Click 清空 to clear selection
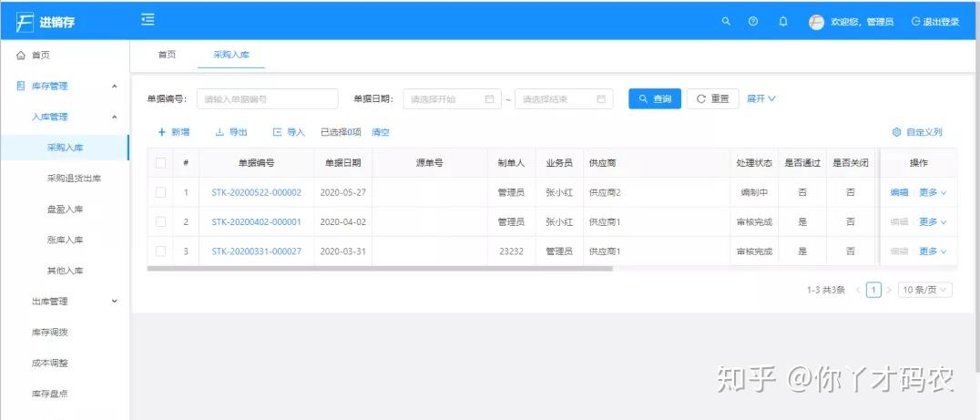 click(x=381, y=132)
